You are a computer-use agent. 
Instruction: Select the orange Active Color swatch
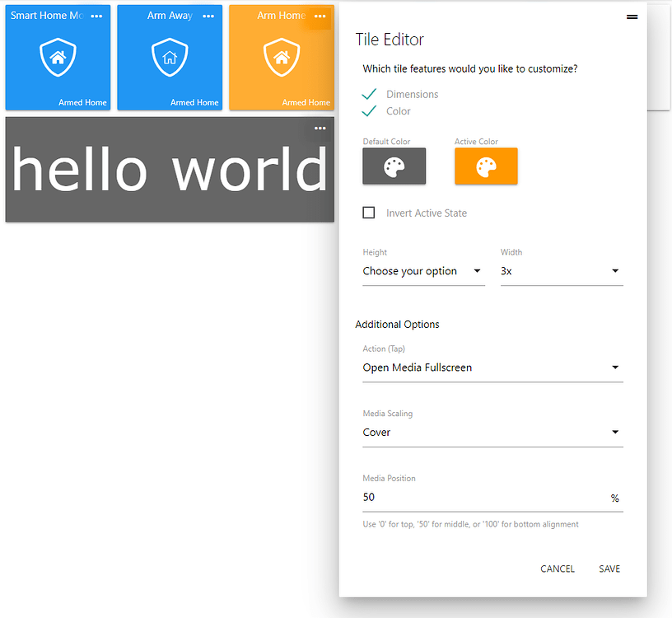pyautogui.click(x=486, y=166)
